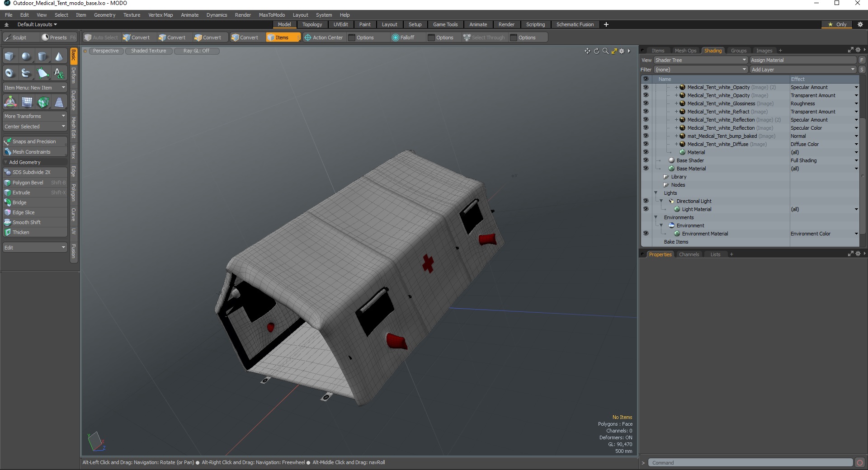This screenshot has height=470, width=868.
Task: Collapse the Environments tree section
Action: 656,217
